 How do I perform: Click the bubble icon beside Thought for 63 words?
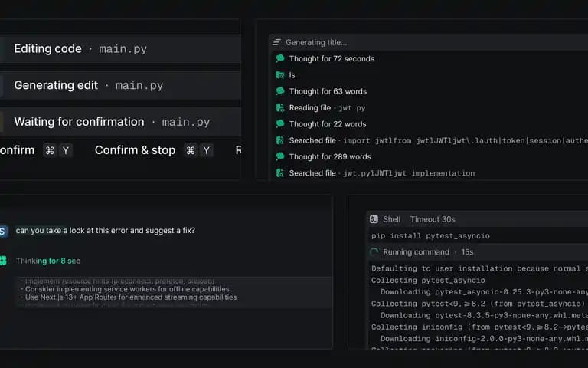tap(280, 91)
